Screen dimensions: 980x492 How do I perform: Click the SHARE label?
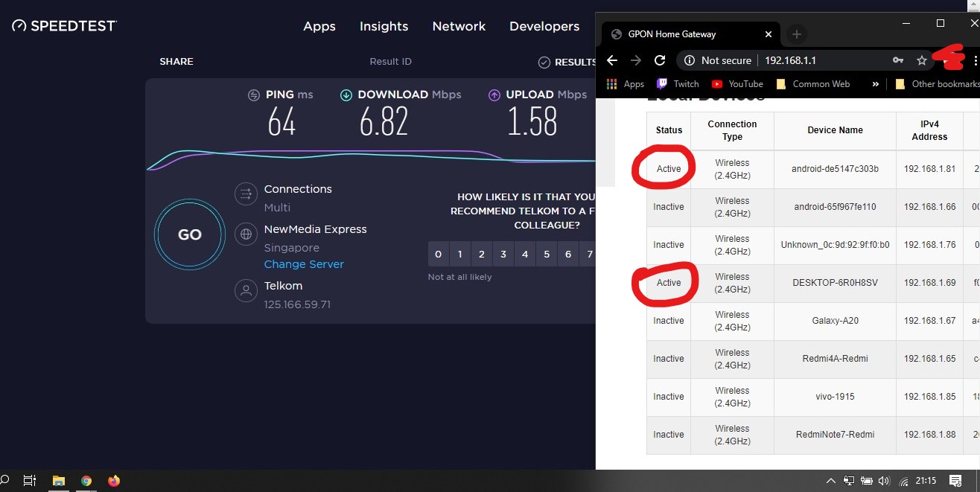[x=176, y=62]
